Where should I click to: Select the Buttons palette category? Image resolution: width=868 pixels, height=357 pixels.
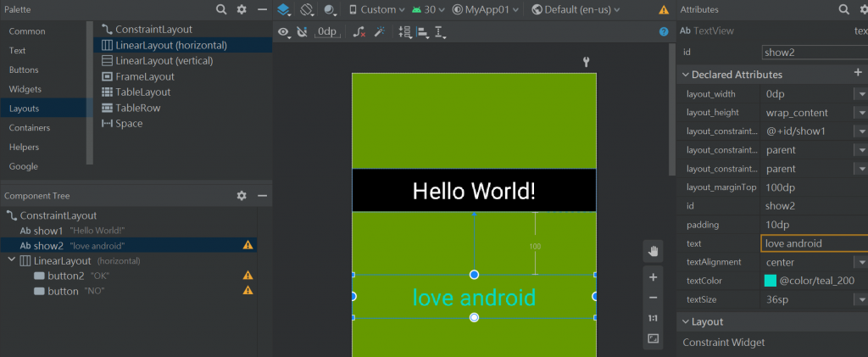coord(24,70)
